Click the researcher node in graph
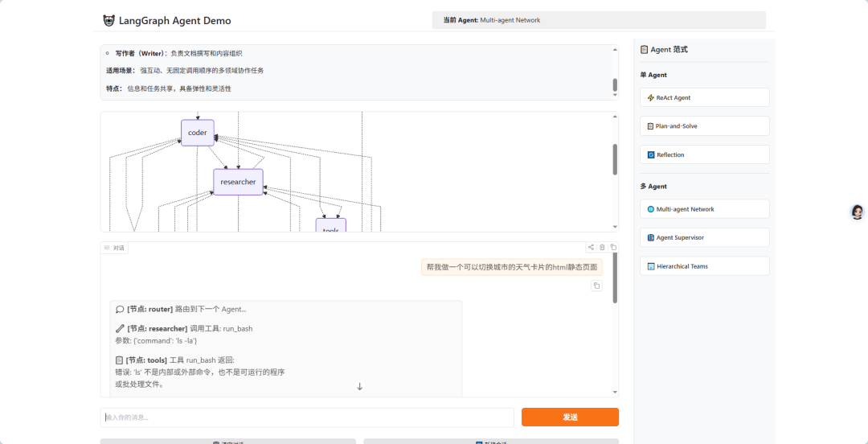Screen dimensions: 868x444 (238, 182)
